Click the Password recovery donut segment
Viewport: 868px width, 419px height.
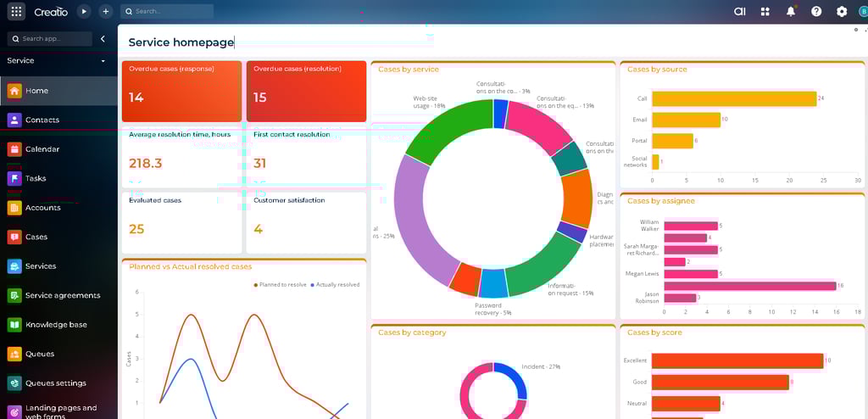pyautogui.click(x=493, y=283)
